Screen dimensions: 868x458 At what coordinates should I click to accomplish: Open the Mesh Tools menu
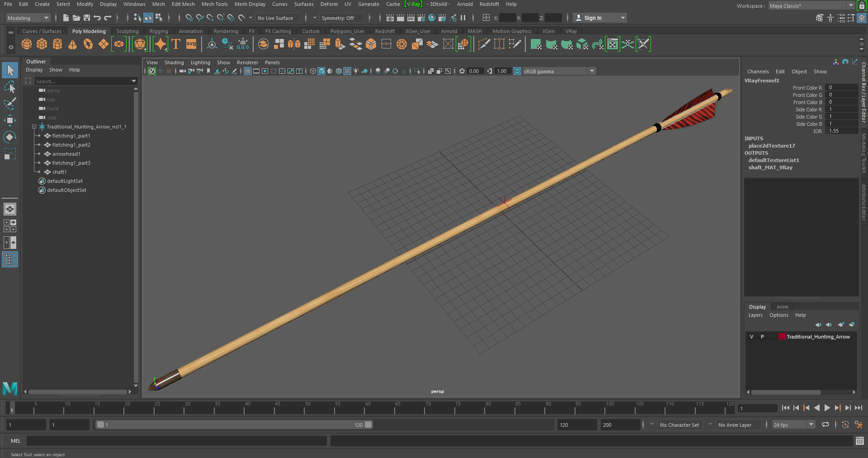pyautogui.click(x=214, y=4)
